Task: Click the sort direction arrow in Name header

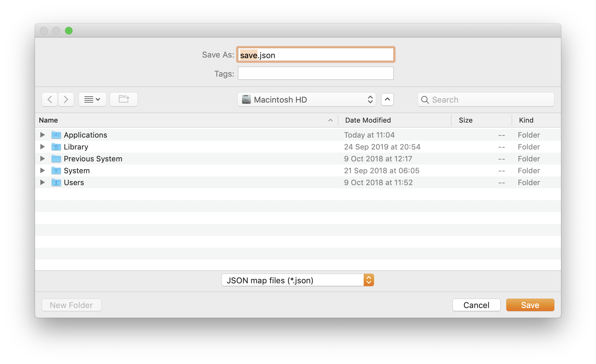Action: [x=331, y=120]
